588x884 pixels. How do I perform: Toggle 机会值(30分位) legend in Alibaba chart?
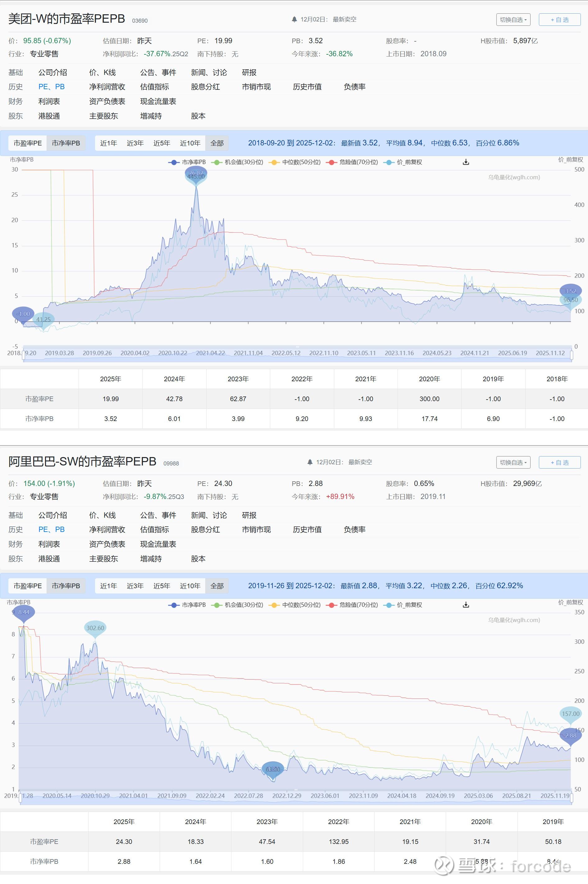pyautogui.click(x=237, y=605)
